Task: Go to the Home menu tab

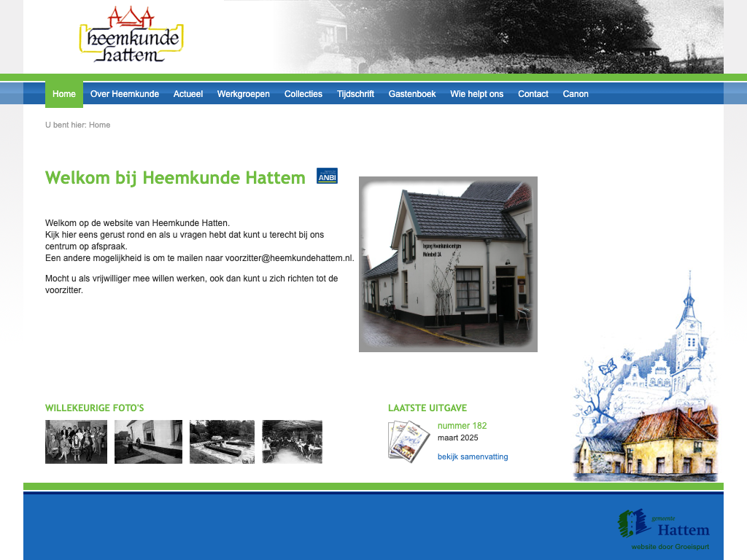Action: pos(64,94)
